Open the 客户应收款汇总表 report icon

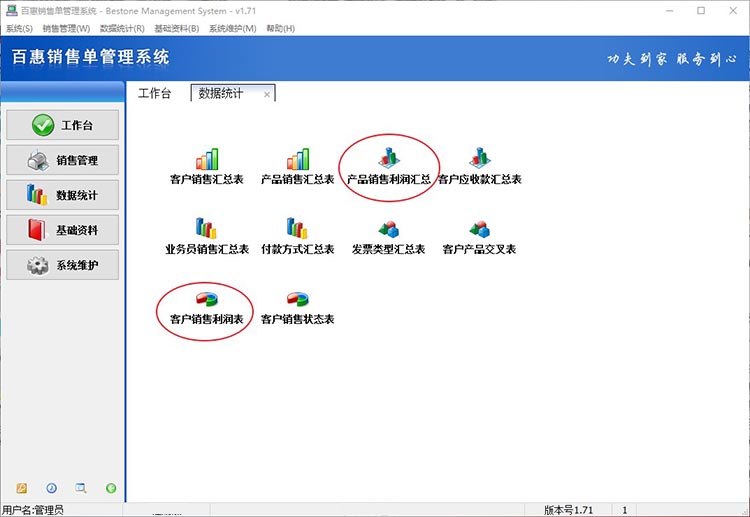pyautogui.click(x=479, y=158)
